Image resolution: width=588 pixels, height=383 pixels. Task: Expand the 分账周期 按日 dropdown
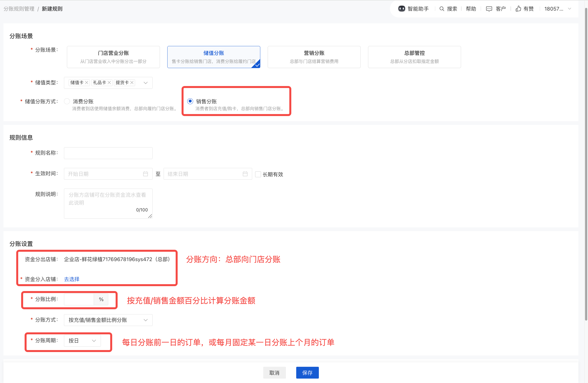[82, 341]
